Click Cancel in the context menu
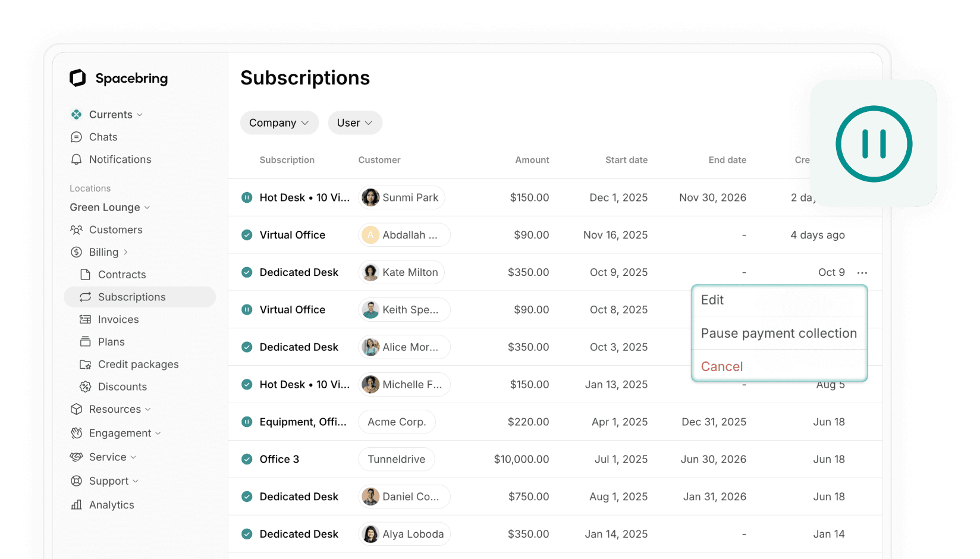Screen dimensions: 980x559 [721, 366]
